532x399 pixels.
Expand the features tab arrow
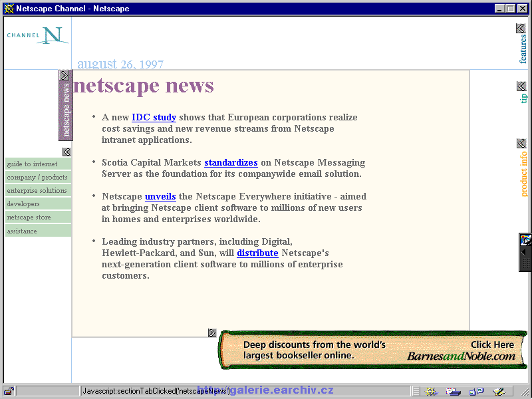[x=521, y=28]
